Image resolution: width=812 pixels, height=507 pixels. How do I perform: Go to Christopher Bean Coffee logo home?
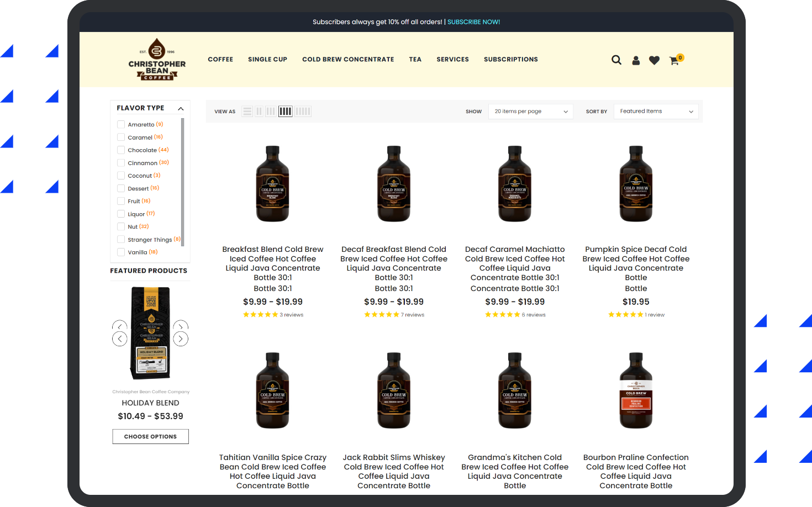pyautogui.click(x=157, y=60)
